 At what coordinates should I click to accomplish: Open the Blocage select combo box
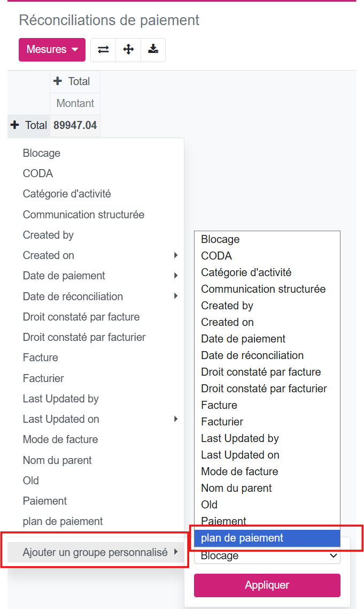pos(267,555)
